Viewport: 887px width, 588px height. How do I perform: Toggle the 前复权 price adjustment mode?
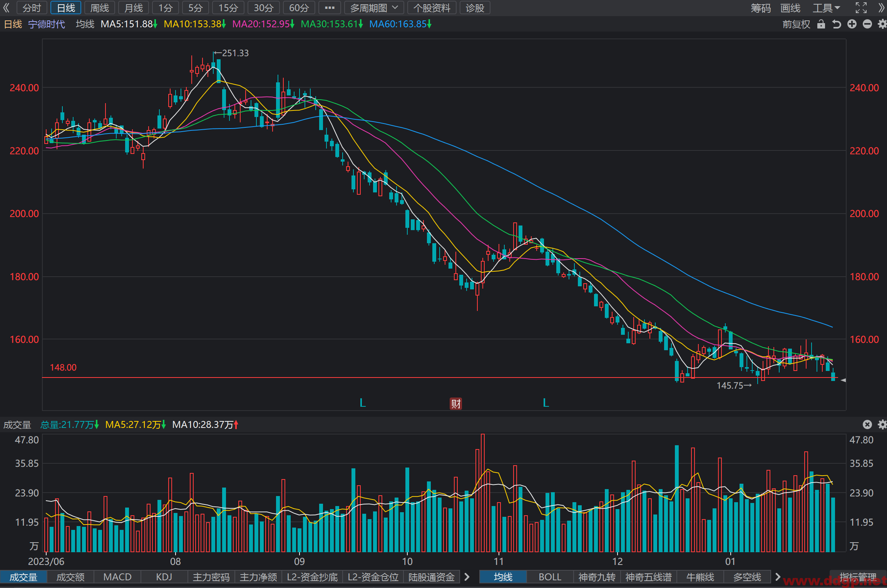coord(796,24)
